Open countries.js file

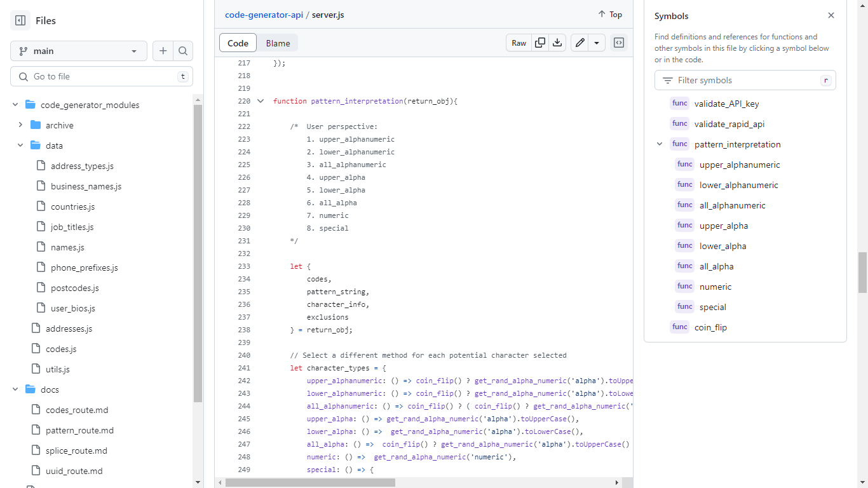coord(72,207)
